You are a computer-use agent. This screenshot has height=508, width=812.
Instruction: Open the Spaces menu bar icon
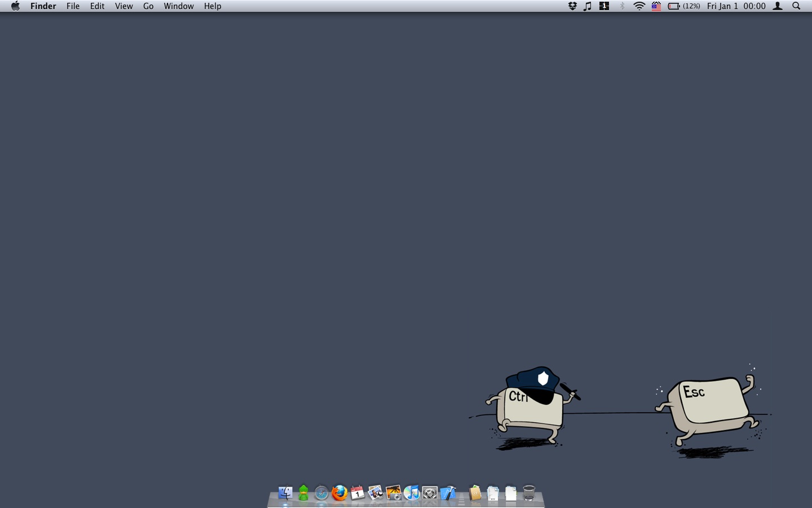[x=604, y=6]
